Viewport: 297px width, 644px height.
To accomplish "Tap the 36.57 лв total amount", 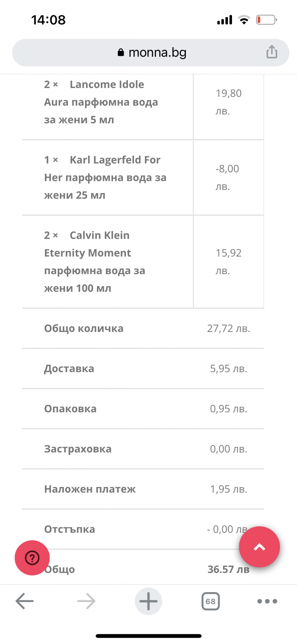I will [x=228, y=569].
